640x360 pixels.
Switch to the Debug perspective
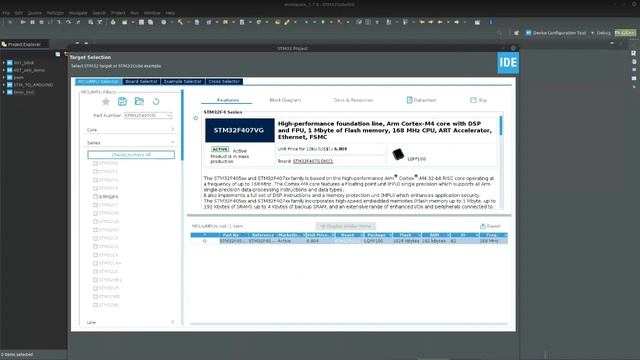click(603, 33)
